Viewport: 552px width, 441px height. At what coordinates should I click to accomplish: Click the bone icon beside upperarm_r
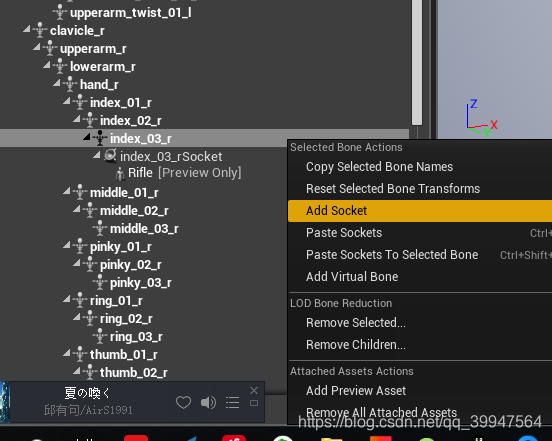pyautogui.click(x=50, y=48)
